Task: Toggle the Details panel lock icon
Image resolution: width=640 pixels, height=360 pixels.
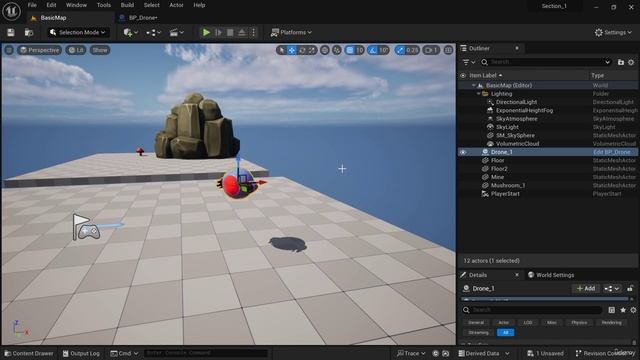Action: 630,289
